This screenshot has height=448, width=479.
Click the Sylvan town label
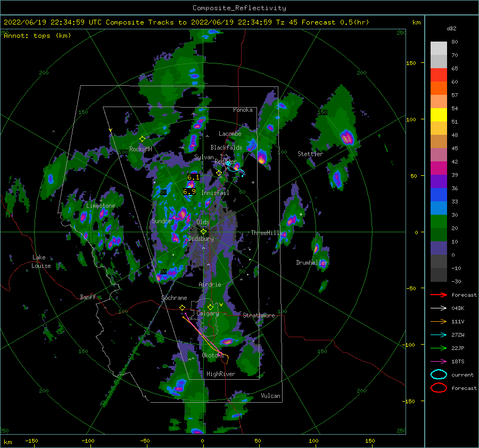(204, 157)
